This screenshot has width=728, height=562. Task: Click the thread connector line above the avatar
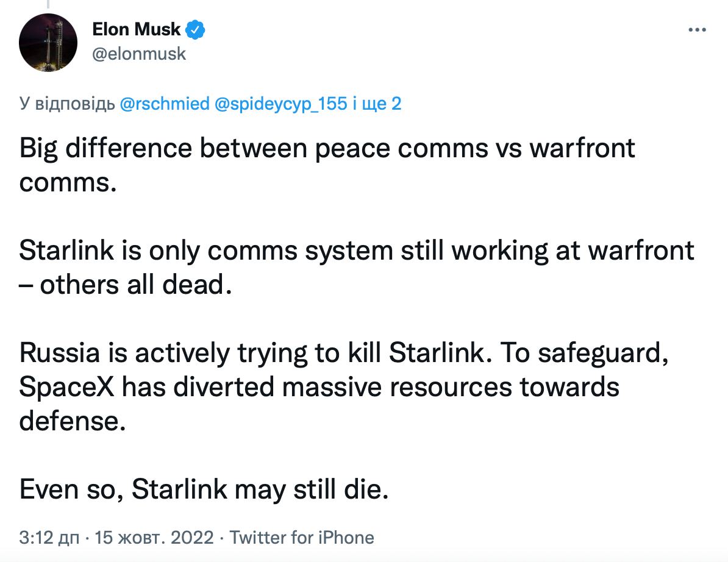[48, 4]
